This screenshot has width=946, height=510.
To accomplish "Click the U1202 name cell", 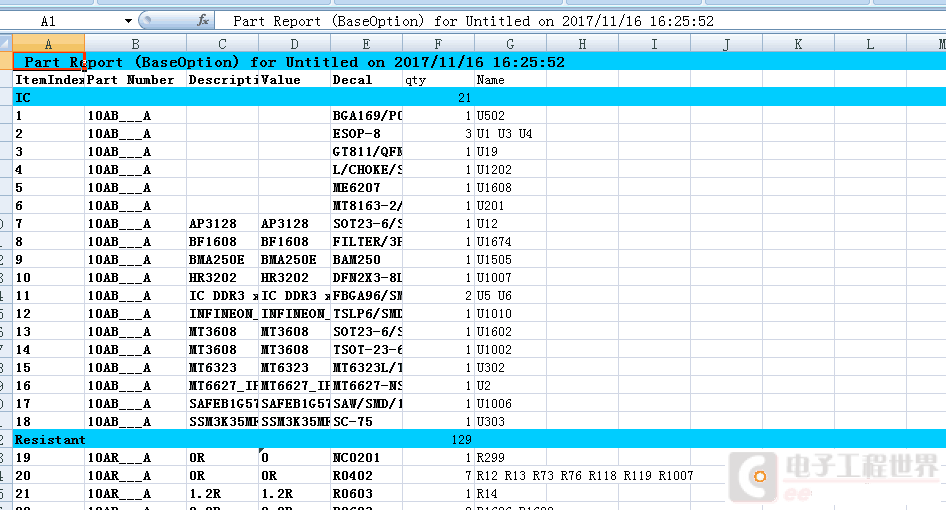I will (x=510, y=170).
